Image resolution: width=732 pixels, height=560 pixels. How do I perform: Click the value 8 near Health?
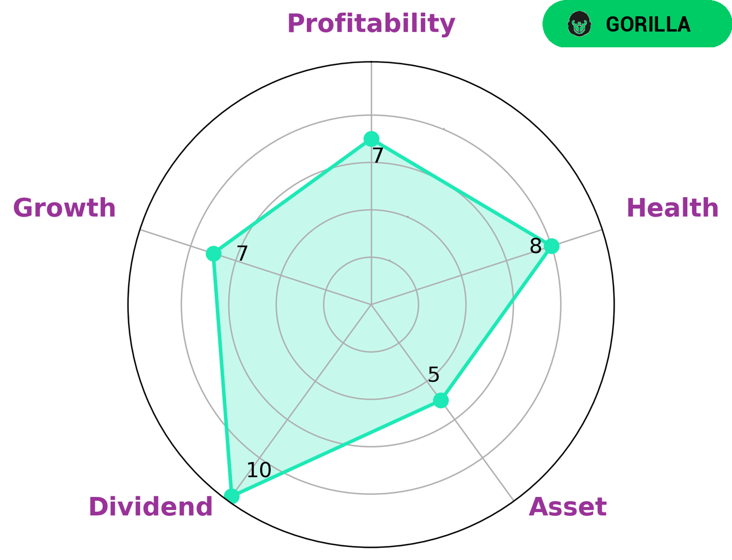click(535, 246)
